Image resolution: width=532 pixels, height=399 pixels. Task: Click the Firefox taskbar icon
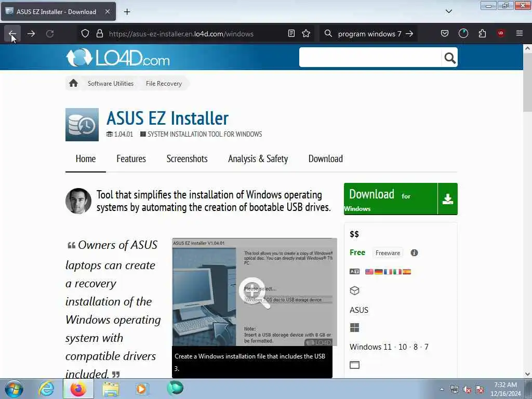78,389
